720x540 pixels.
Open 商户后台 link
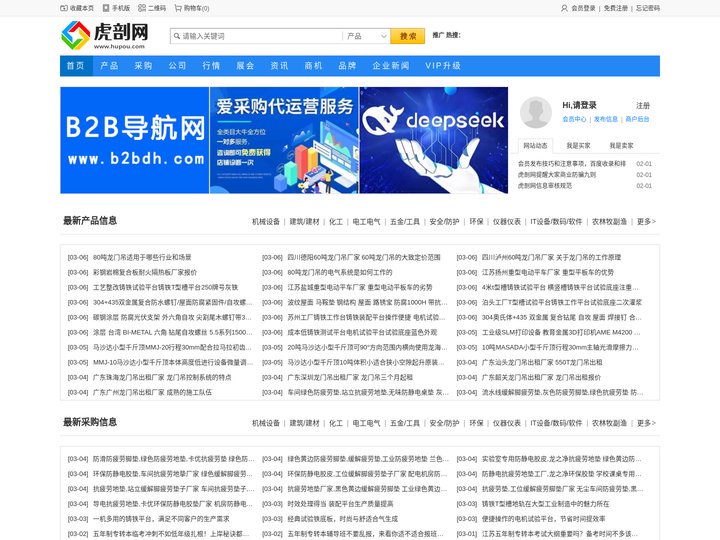(x=637, y=119)
